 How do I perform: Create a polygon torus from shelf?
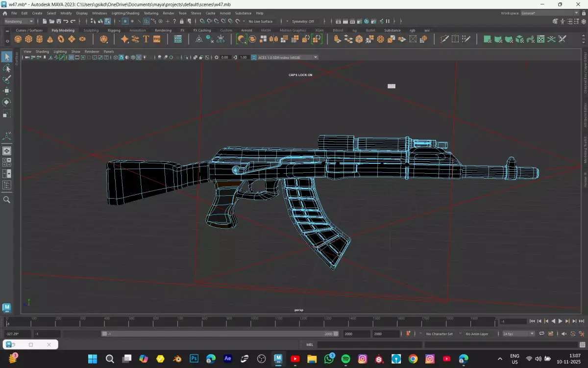click(x=61, y=39)
